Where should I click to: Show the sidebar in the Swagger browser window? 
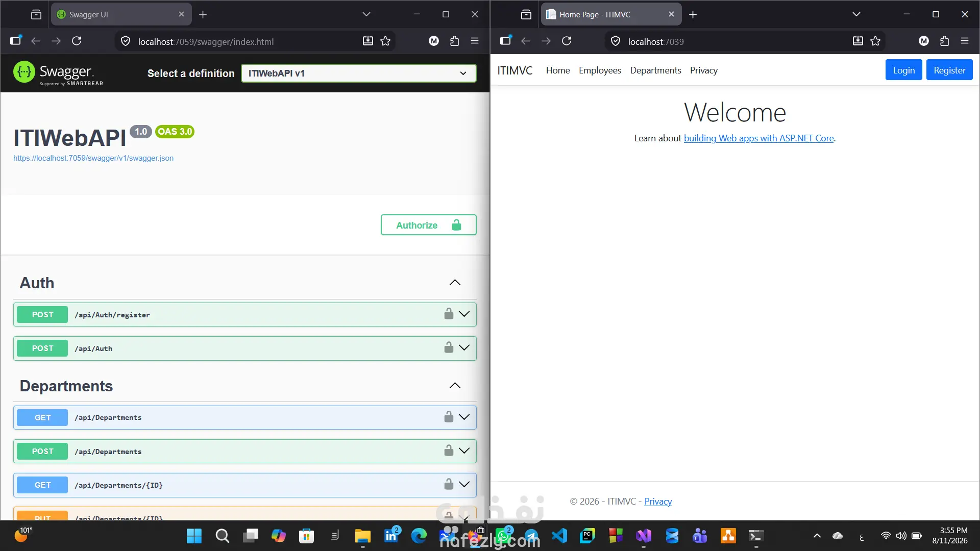click(16, 41)
